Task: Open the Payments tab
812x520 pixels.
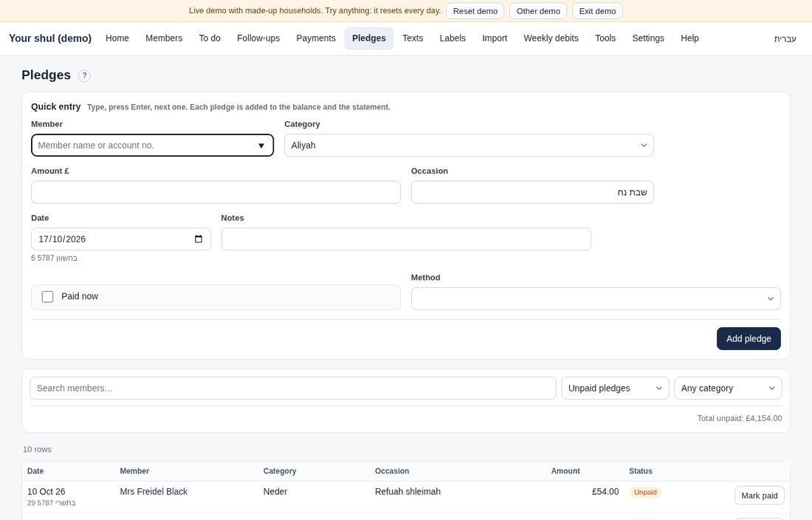Action: (316, 38)
